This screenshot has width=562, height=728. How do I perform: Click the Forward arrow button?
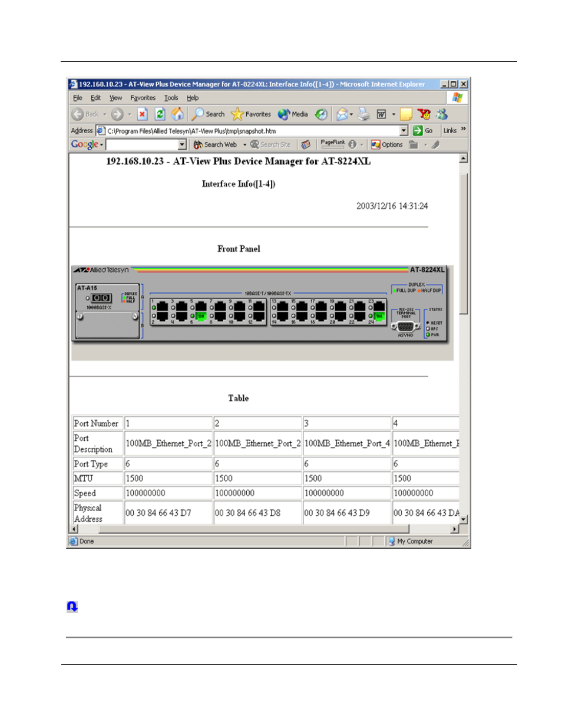(117, 114)
